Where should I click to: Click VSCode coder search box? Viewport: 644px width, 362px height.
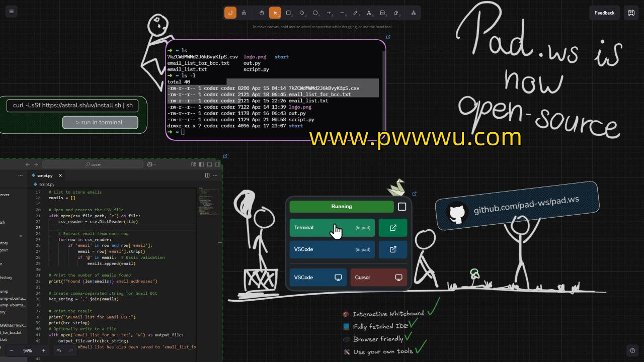pos(93,164)
